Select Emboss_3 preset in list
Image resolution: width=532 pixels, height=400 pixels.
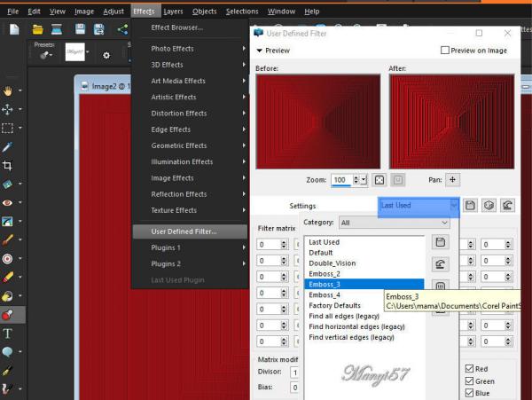[325, 285]
